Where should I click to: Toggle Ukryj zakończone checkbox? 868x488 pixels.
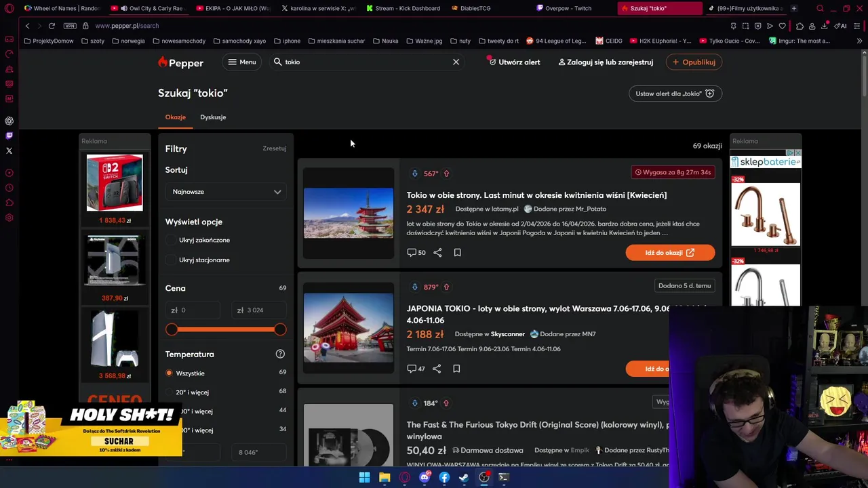[171, 240]
